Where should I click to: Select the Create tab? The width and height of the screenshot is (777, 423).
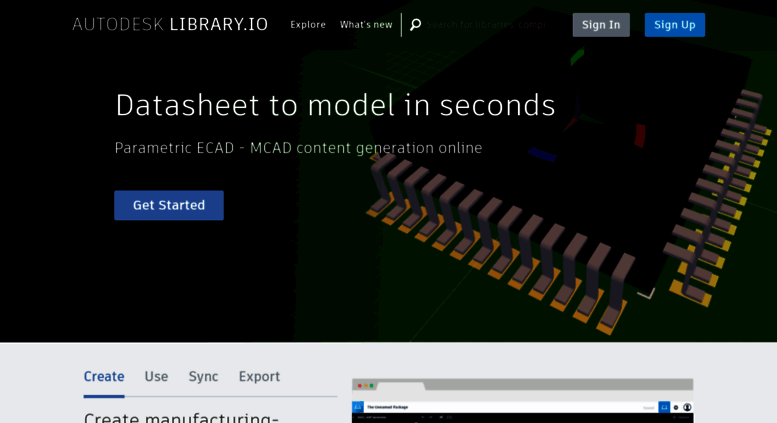[x=104, y=377]
